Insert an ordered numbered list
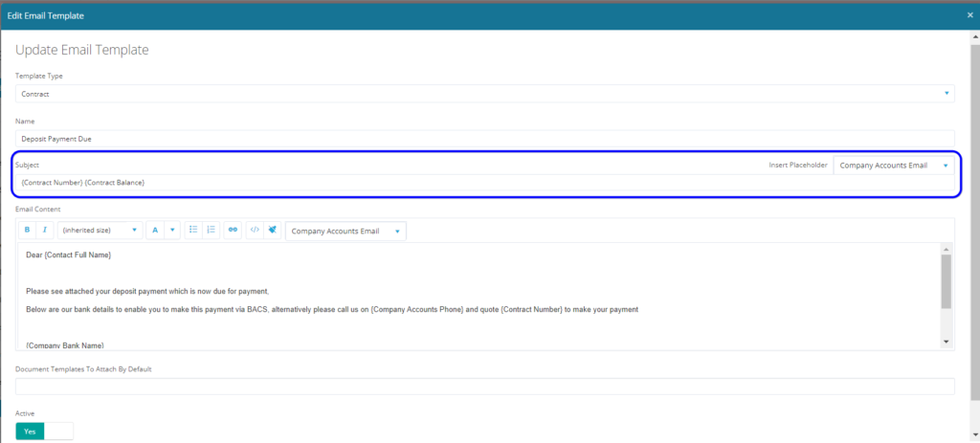 pyautogui.click(x=212, y=230)
